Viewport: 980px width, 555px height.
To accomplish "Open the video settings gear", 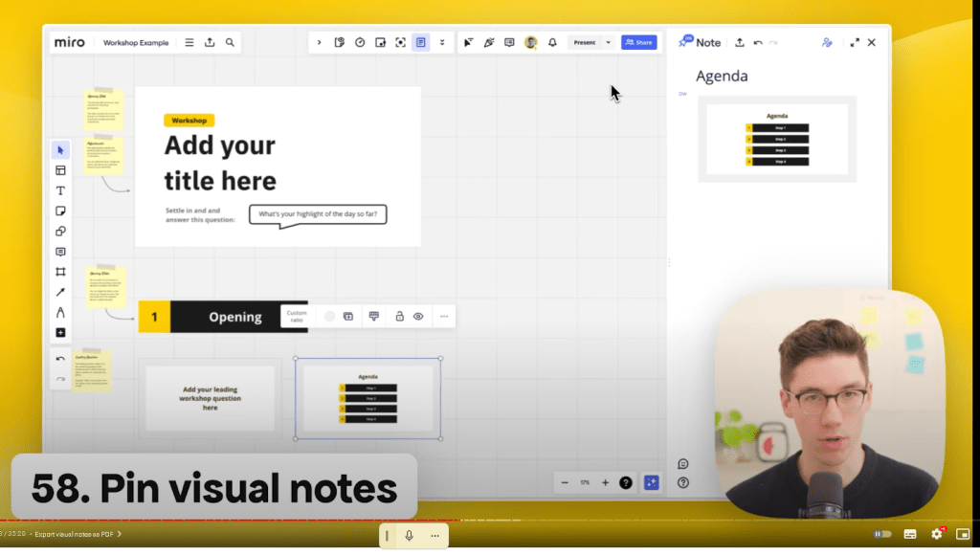I will 936,534.
